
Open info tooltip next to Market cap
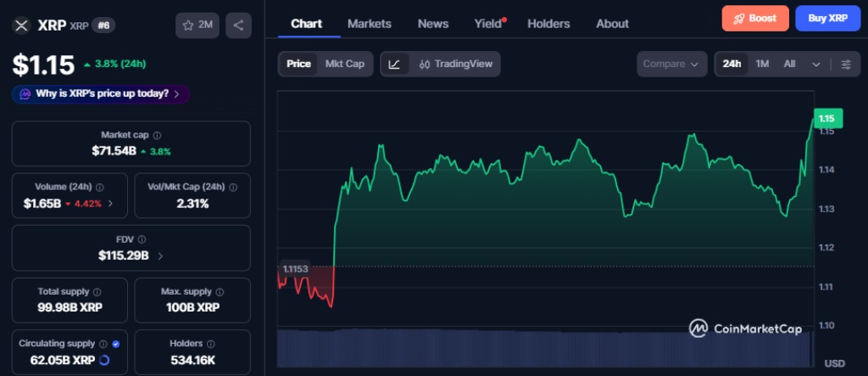pyautogui.click(x=157, y=135)
